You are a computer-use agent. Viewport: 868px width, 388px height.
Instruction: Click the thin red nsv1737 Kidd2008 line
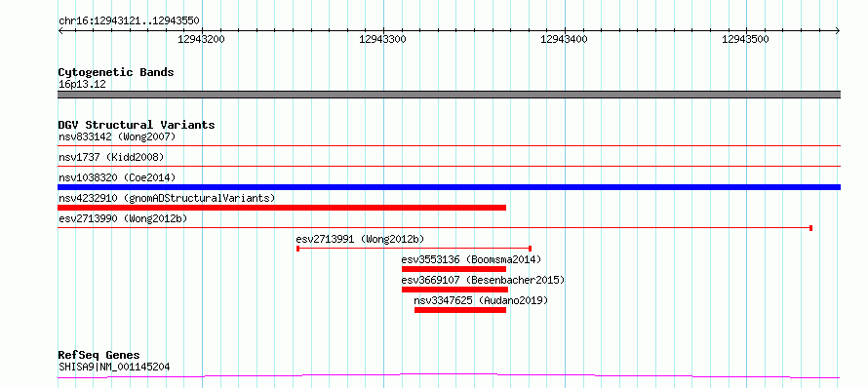[449, 167]
